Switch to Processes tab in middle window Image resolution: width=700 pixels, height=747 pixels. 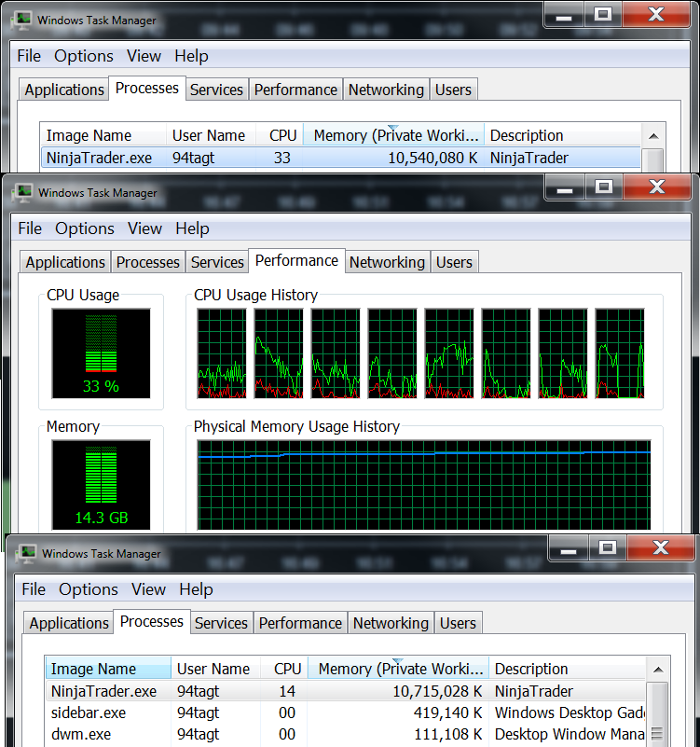point(148,262)
